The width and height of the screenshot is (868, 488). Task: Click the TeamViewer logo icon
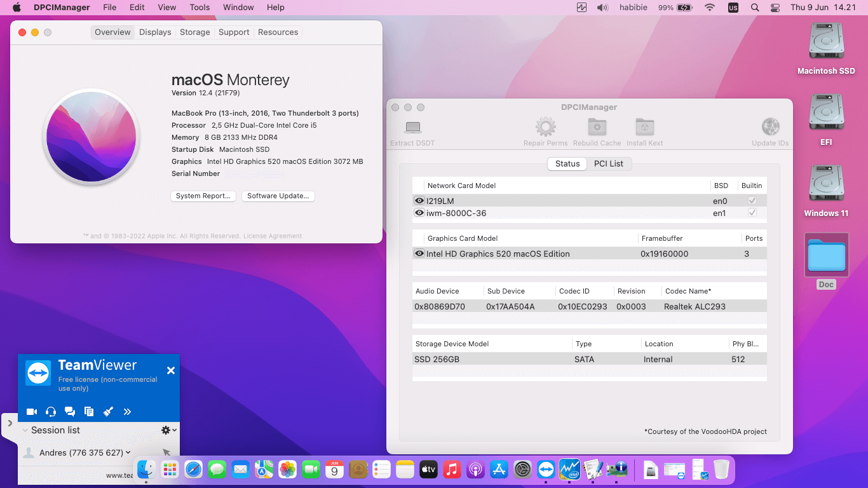pos(38,373)
